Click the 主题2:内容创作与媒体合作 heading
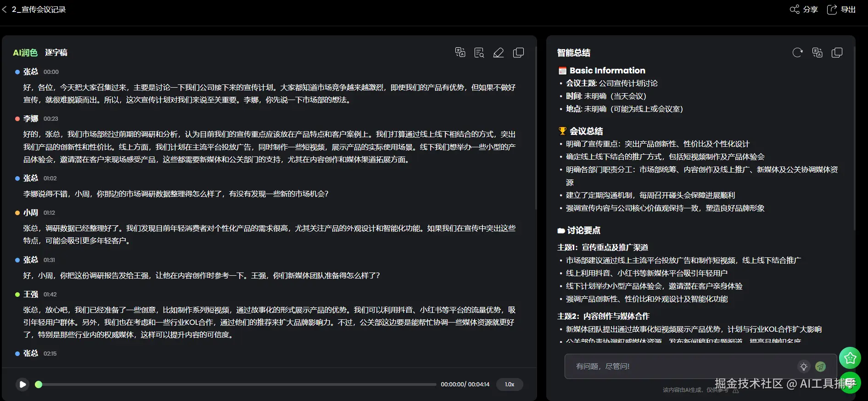 [x=603, y=316]
